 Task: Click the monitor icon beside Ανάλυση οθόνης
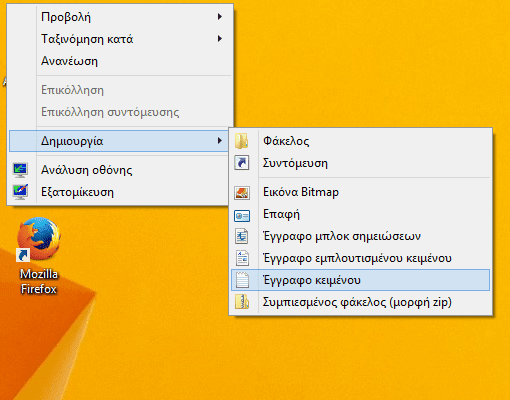click(x=20, y=170)
